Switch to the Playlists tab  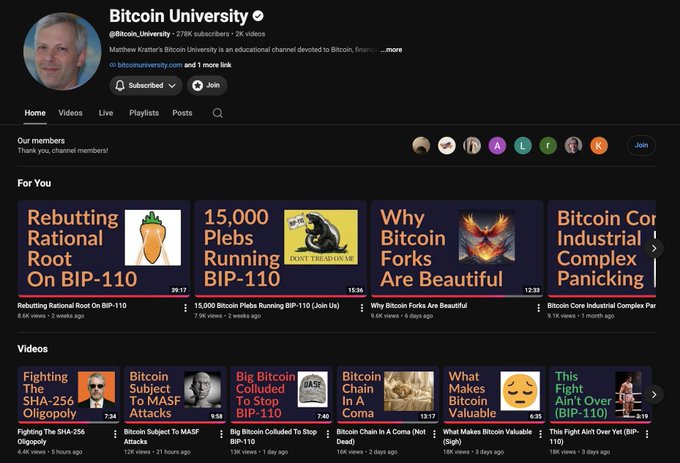(144, 113)
